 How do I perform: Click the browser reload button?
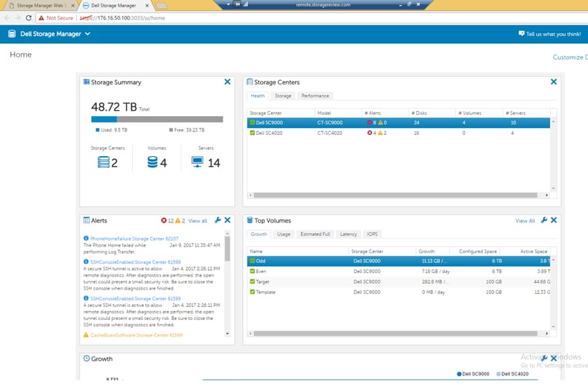click(x=28, y=17)
